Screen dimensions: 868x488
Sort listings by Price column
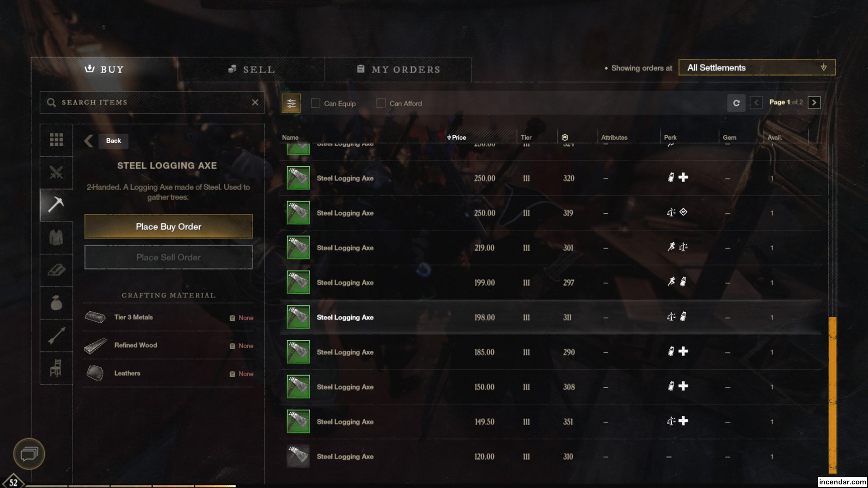click(457, 137)
